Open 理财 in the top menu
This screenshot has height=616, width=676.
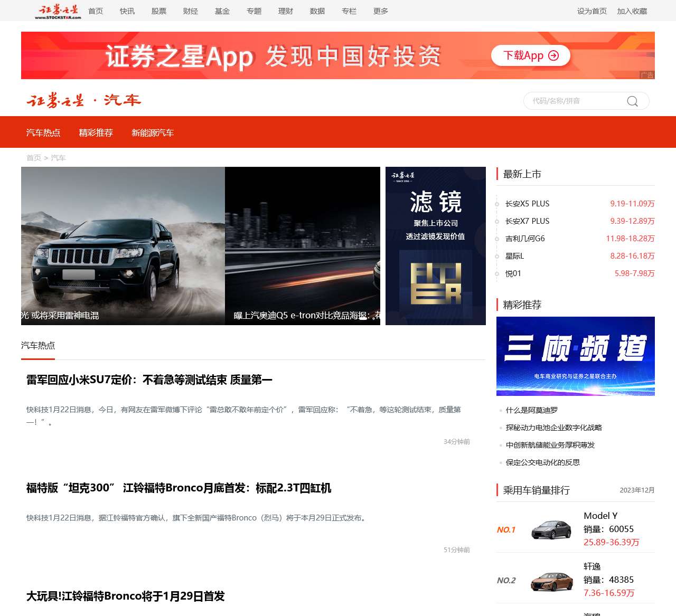click(x=286, y=11)
